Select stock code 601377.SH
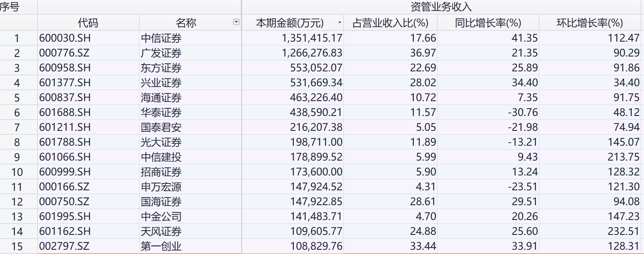Screen dimensions: 644x254 88,83
